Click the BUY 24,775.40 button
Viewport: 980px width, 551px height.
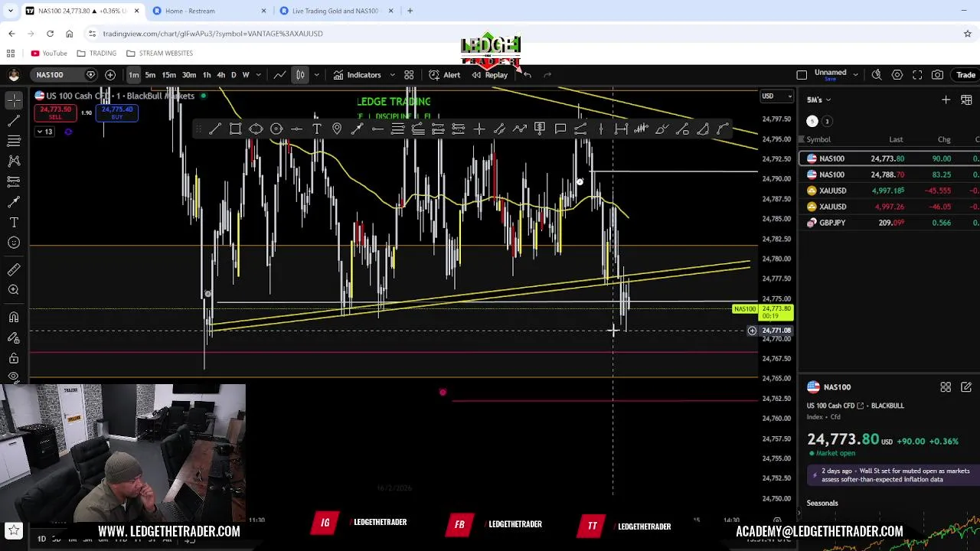coord(117,112)
